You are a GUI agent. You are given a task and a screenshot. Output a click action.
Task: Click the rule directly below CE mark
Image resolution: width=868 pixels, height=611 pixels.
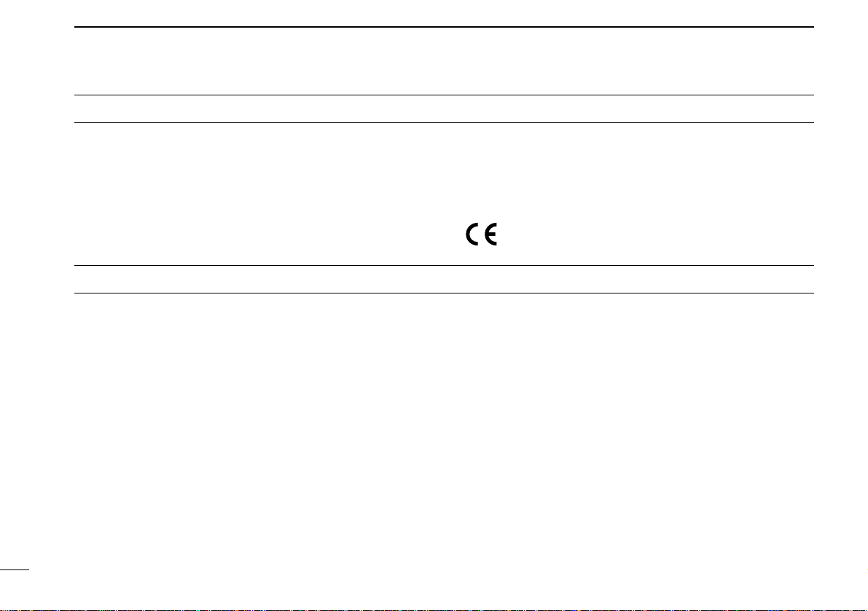(444, 265)
